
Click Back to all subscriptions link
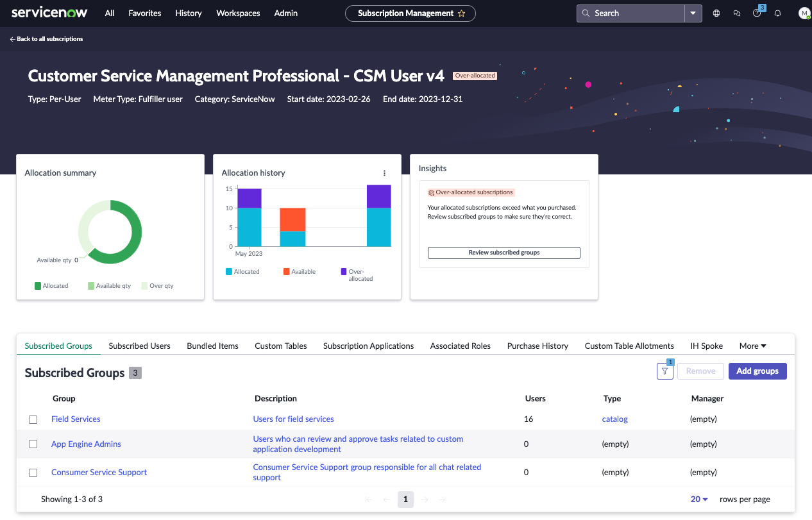(46, 39)
